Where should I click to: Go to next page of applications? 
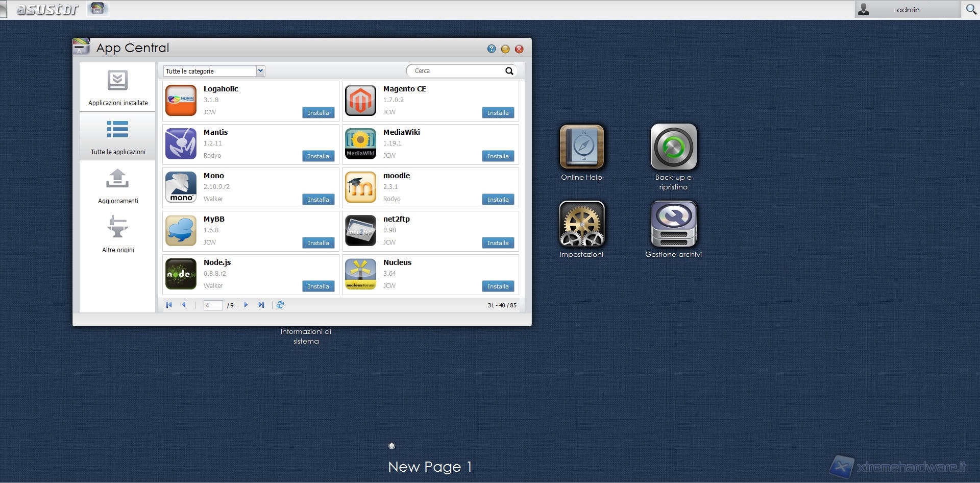(246, 305)
